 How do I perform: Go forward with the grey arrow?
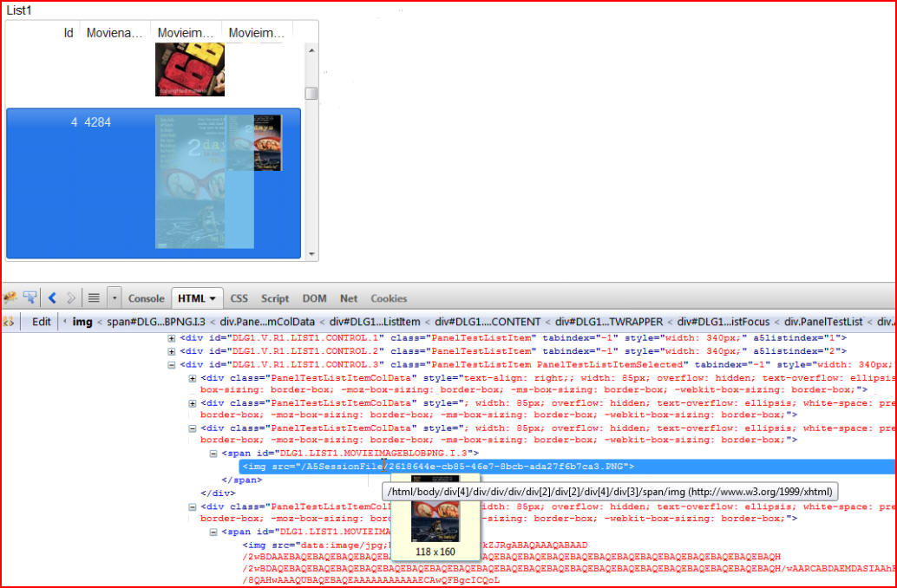click(x=71, y=297)
